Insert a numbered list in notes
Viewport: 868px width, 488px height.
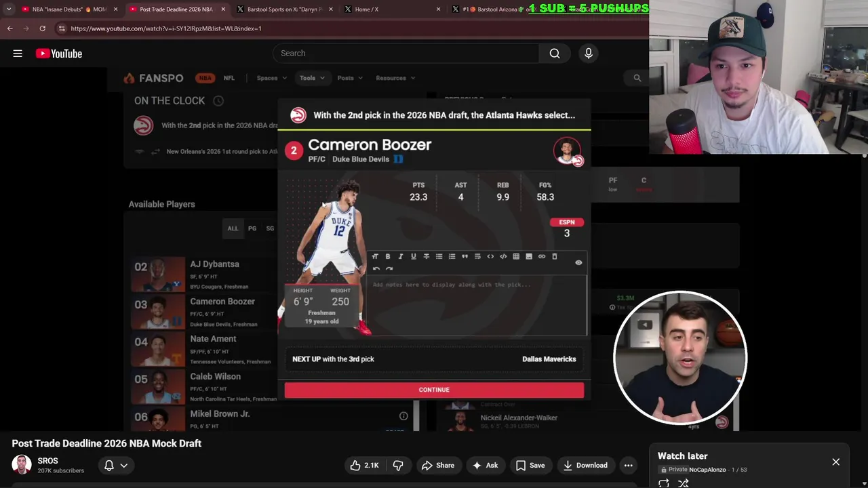(x=452, y=256)
